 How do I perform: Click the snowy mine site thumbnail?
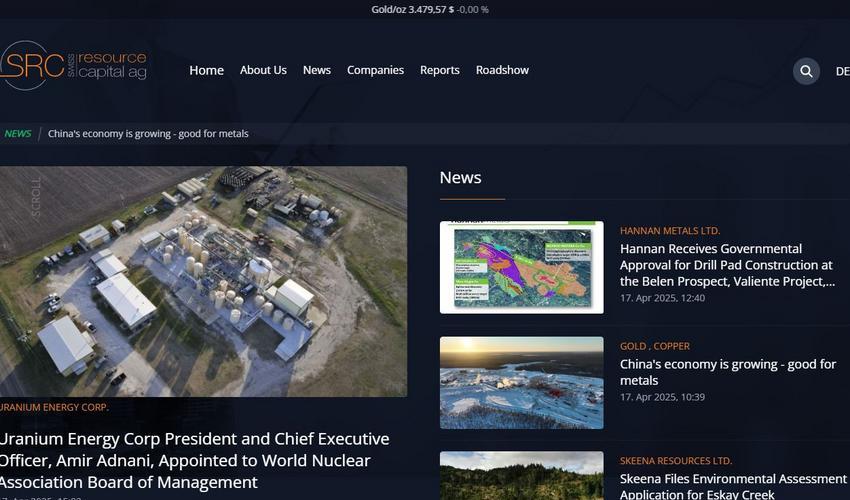pyautogui.click(x=521, y=382)
